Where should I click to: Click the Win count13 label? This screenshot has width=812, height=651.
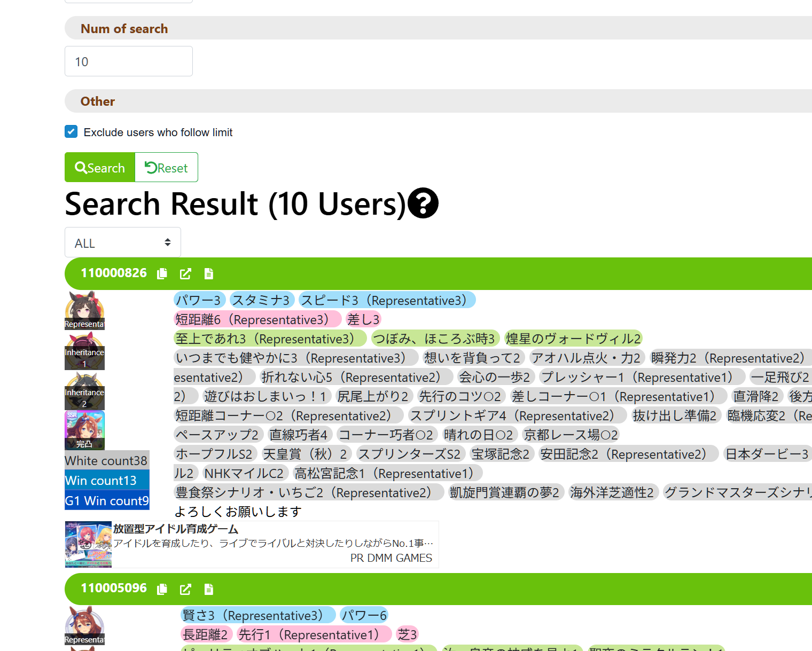tap(106, 480)
